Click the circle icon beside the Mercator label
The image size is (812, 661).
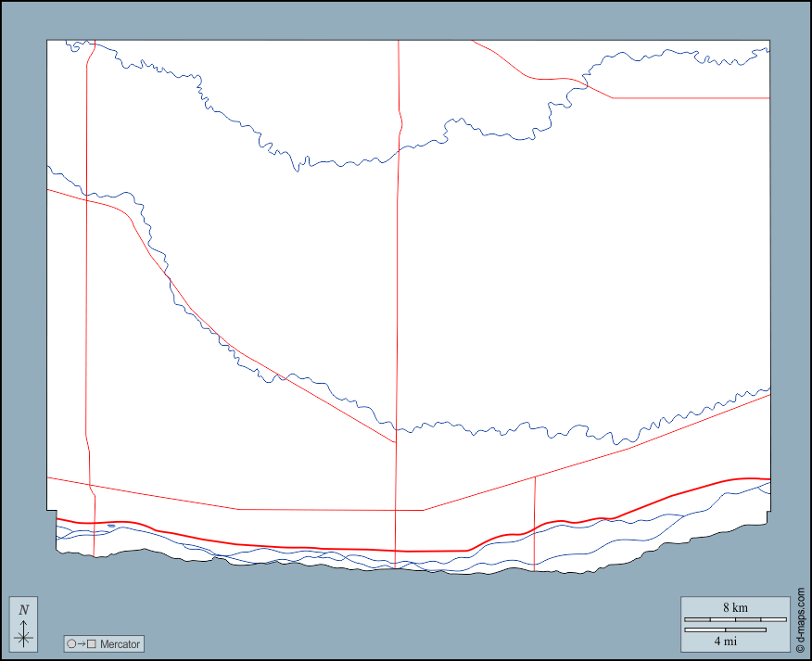(71, 644)
